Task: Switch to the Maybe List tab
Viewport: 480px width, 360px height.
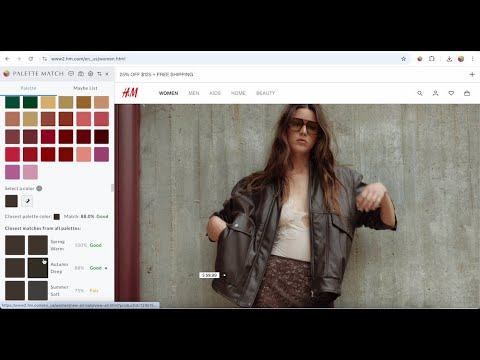Action: point(85,88)
